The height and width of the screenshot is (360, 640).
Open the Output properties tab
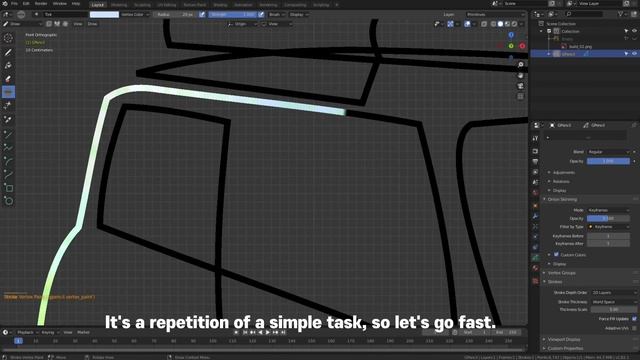(536, 162)
